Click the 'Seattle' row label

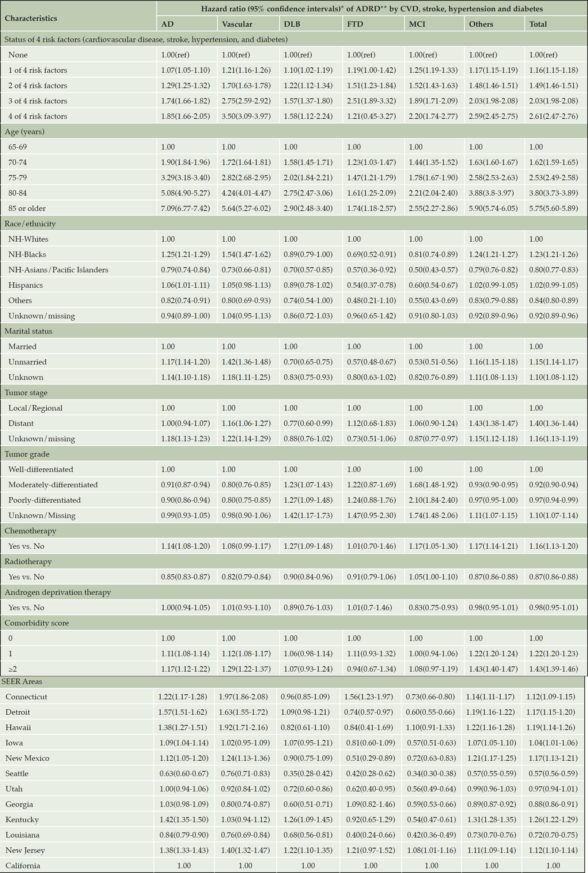tap(17, 774)
